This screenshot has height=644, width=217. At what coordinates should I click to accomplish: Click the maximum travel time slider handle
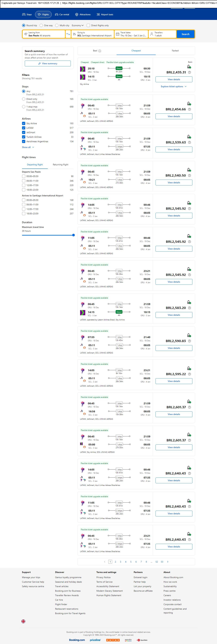point(73,235)
